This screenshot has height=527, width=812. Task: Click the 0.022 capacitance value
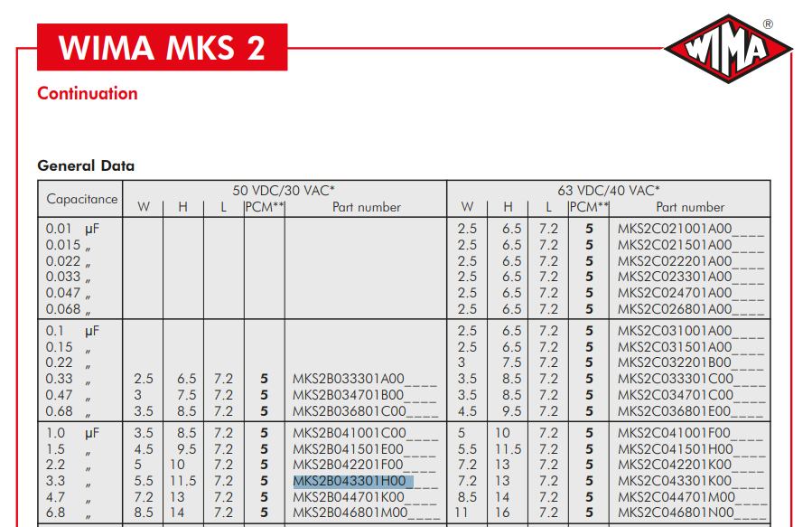coord(63,260)
